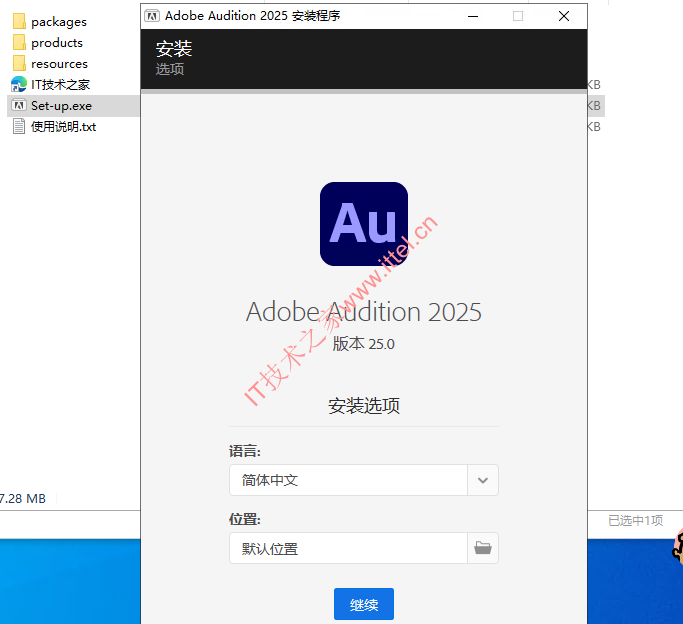Click the Adobe Audition 2025 title text
683x624 pixels.
(x=364, y=312)
